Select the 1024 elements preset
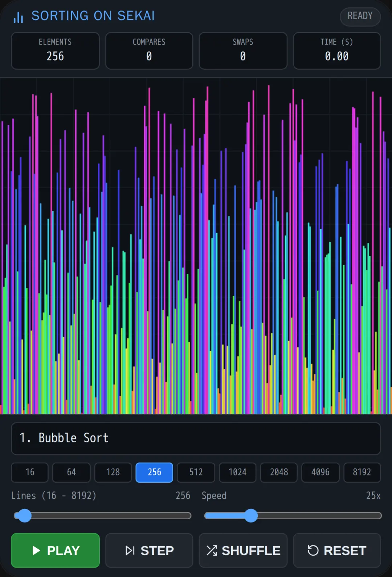This screenshot has width=392, height=577. 237,472
